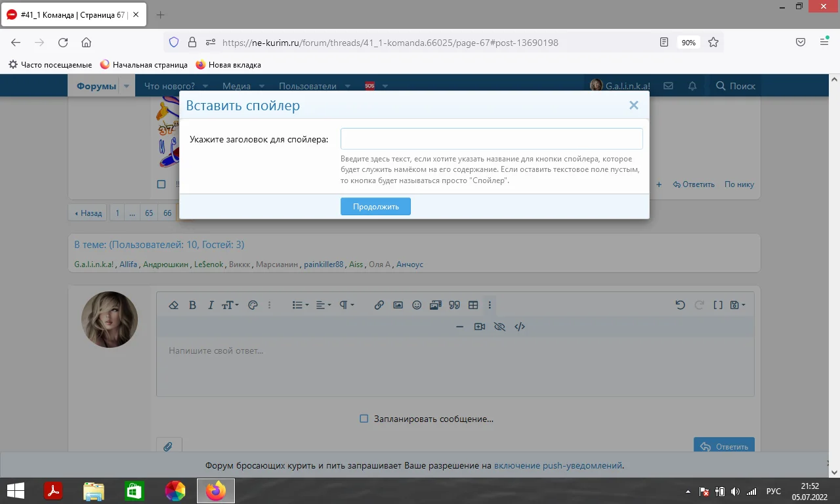Open File Explorer from the taskbar
The height and width of the screenshot is (504, 840).
[x=94, y=491]
